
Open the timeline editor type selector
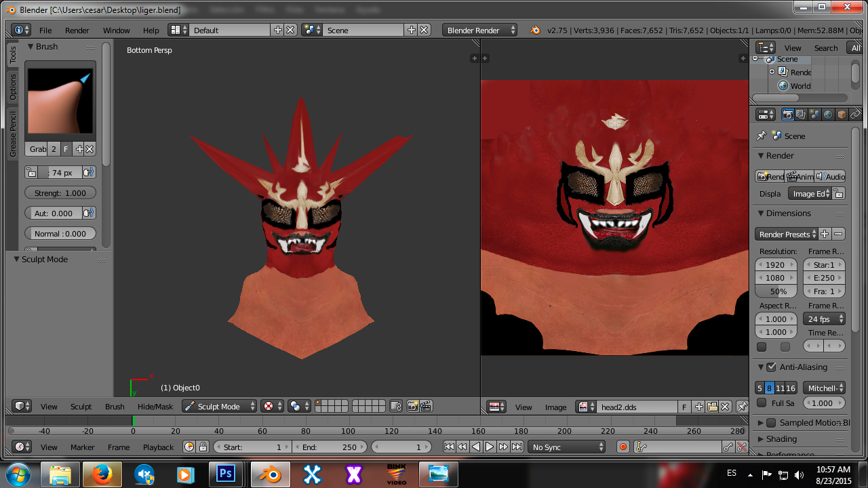point(22,447)
